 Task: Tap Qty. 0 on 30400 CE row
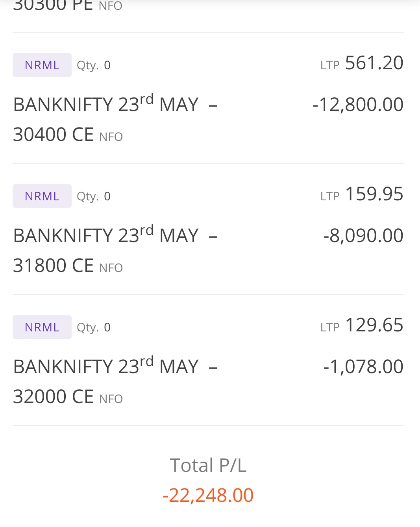94,65
